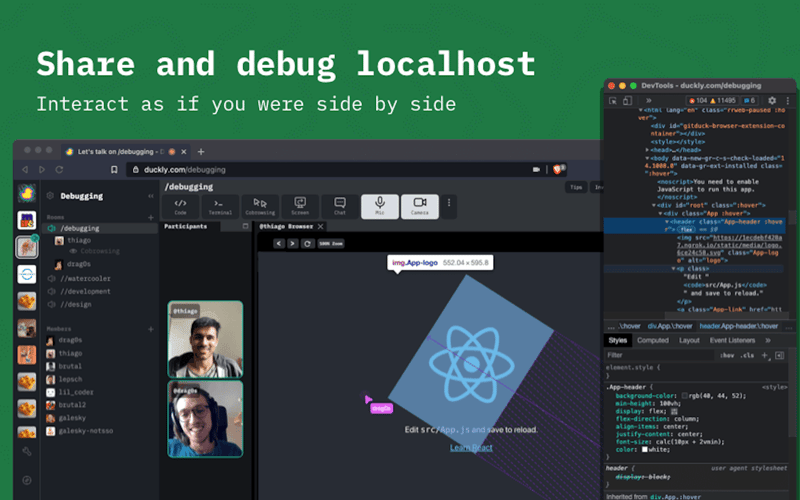This screenshot has height=500, width=800.
Task: Bookmark the page with bookmark icon
Action: point(114,169)
